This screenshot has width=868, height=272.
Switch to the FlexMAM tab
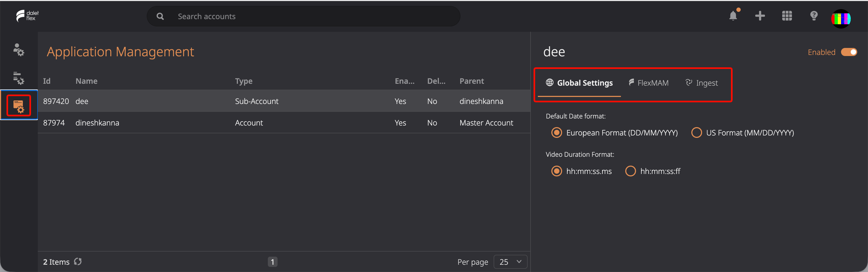(649, 83)
